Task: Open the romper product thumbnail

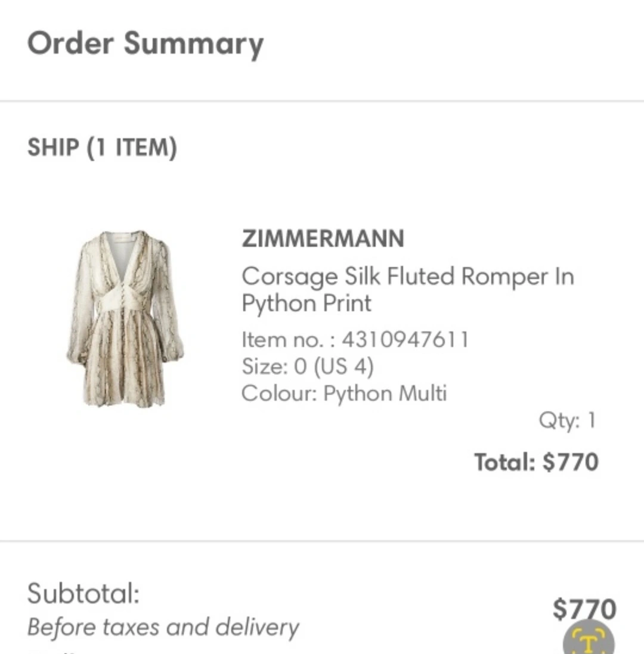Action: click(125, 318)
